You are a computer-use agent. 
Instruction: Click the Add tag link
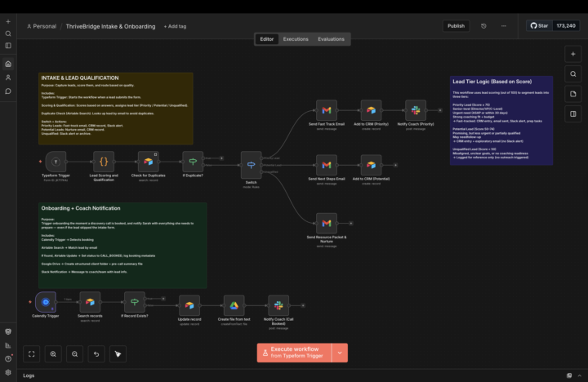click(x=175, y=26)
